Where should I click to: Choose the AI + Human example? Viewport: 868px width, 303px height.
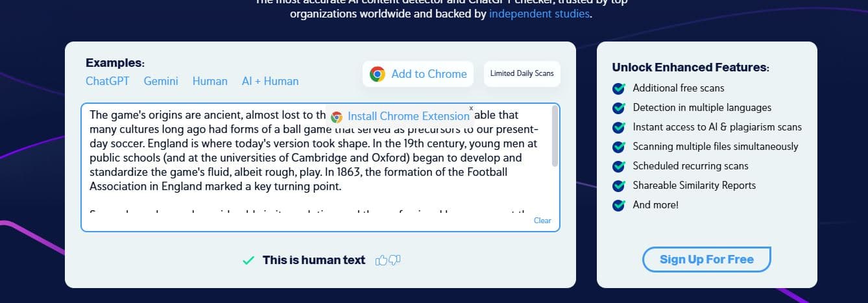[270, 81]
